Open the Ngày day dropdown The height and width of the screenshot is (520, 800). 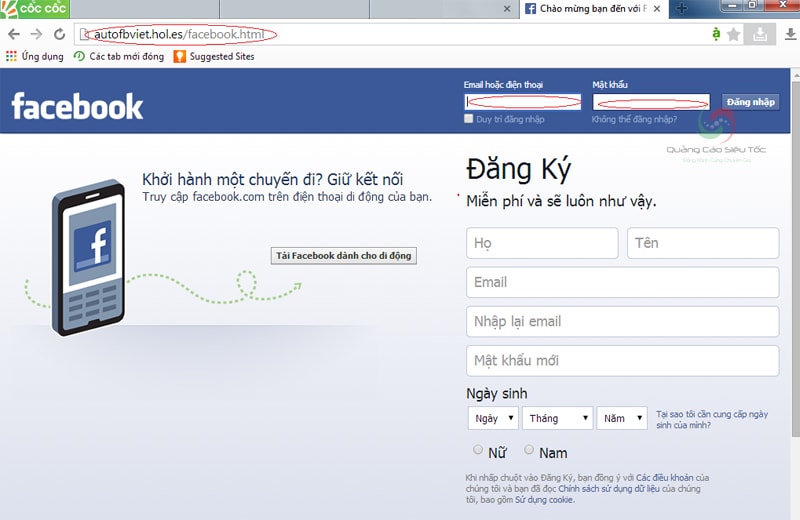click(493, 418)
